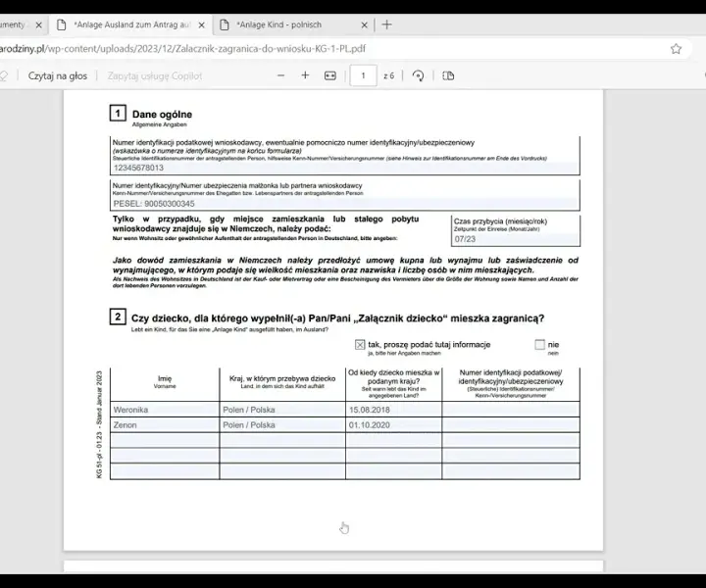Zoom out the PDF
The height and width of the screenshot is (588, 706).
pos(281,75)
